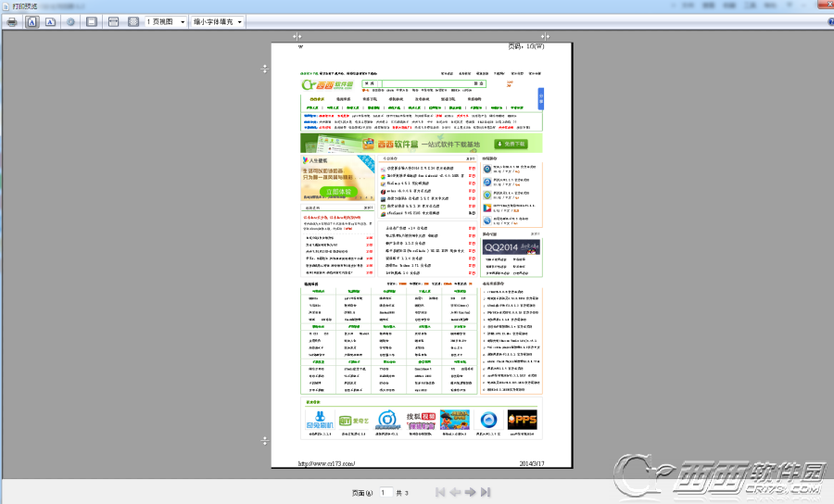
Task: Switch to View Full Page
Action: 133,22
